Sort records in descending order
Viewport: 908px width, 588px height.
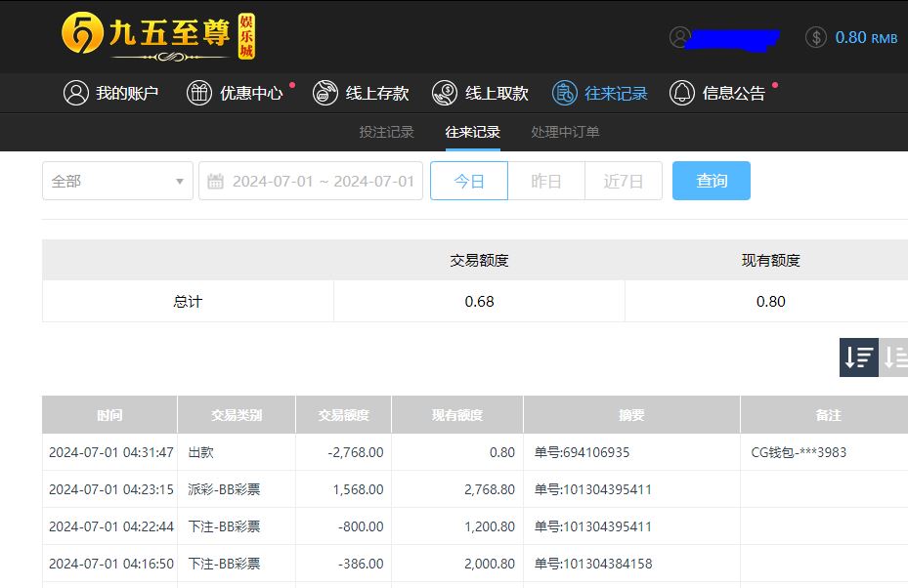[859, 357]
